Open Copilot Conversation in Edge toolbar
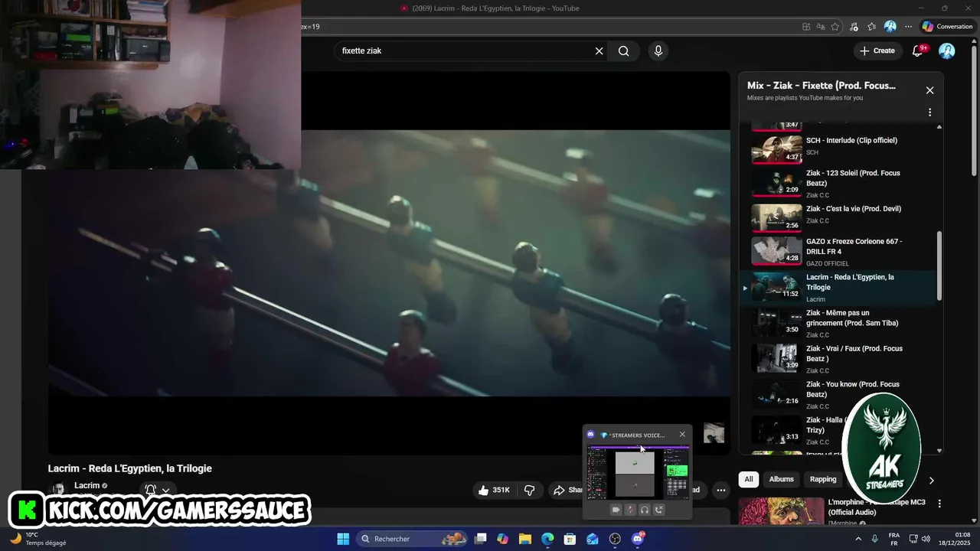Image resolution: width=980 pixels, height=551 pixels. (947, 27)
